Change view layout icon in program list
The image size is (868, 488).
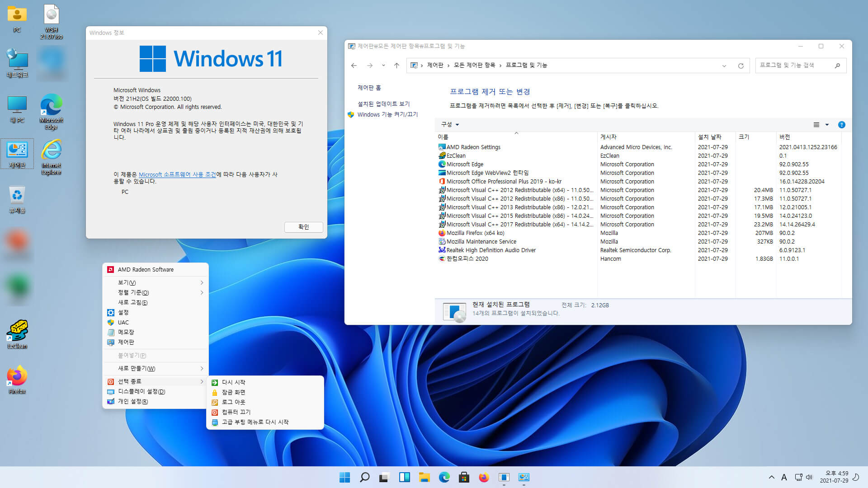(x=816, y=125)
